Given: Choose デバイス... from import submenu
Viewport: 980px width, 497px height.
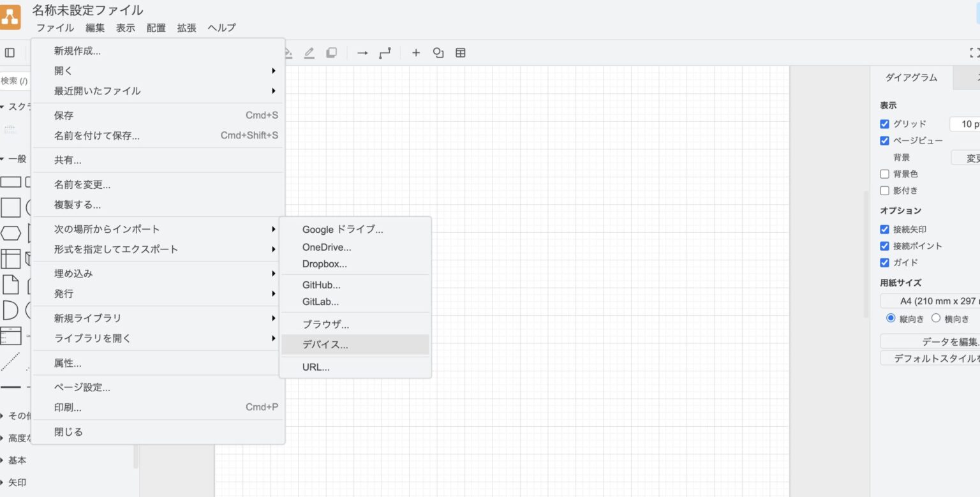Looking at the screenshot, I should pos(325,345).
